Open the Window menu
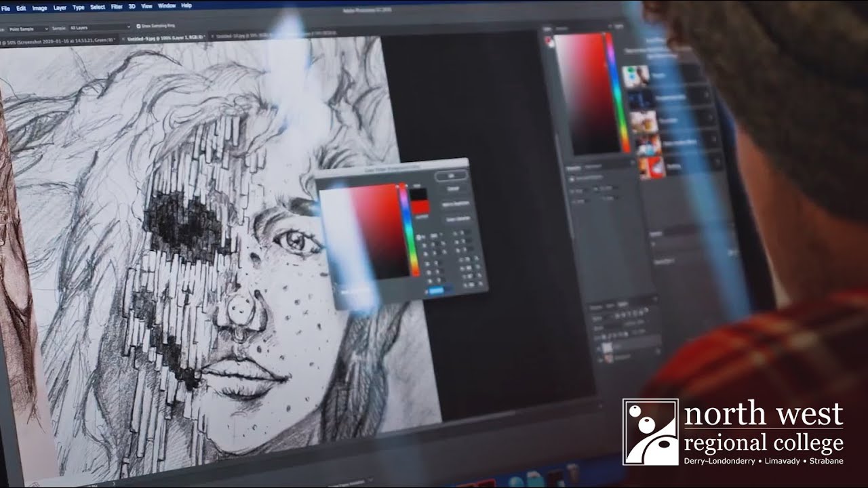Screen dimensions: 868x488 pos(166,5)
